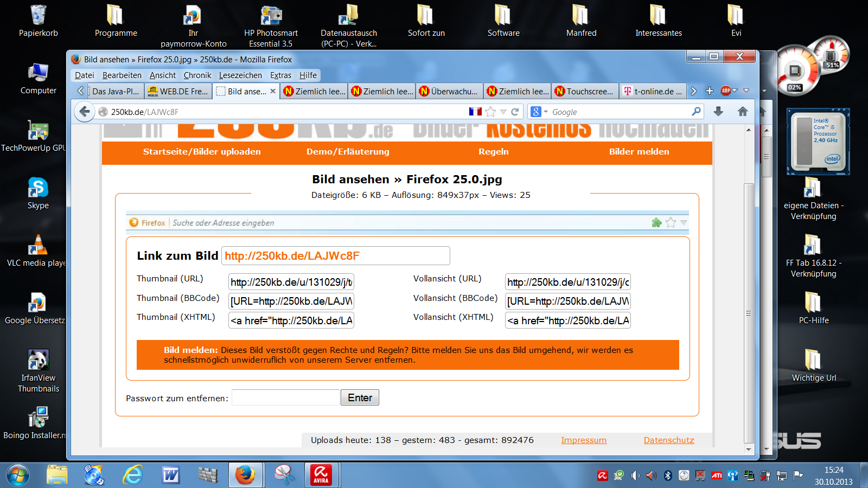Select the Vollansicht (URL) field
The image size is (868, 488).
pos(568,282)
